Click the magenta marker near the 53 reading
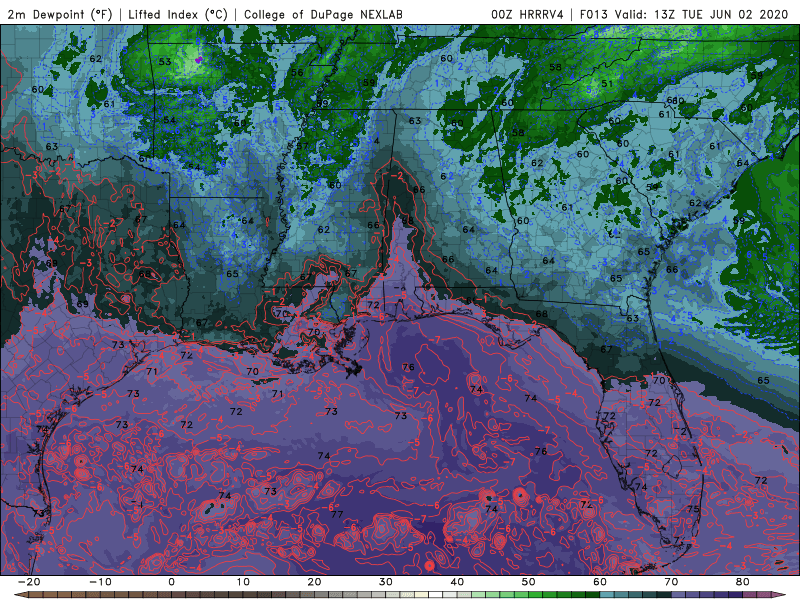 [x=198, y=60]
